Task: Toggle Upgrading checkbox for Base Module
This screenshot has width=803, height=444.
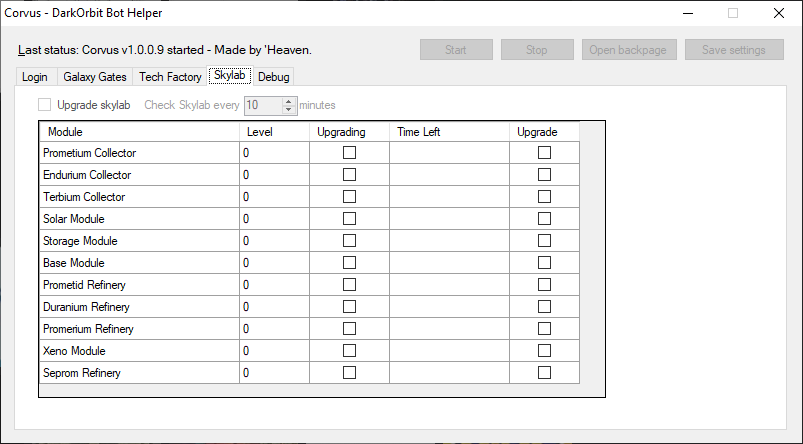Action: click(349, 263)
